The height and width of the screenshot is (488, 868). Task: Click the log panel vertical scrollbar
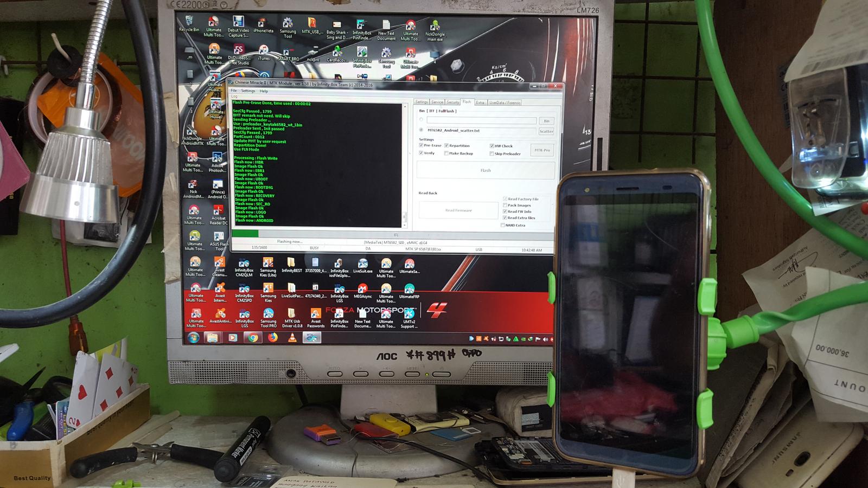click(404, 165)
